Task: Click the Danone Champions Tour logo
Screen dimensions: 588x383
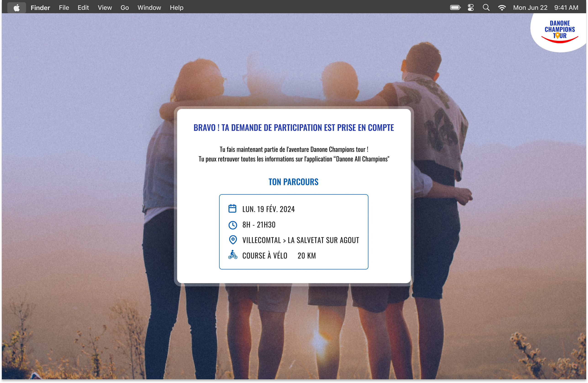Action: (560, 32)
